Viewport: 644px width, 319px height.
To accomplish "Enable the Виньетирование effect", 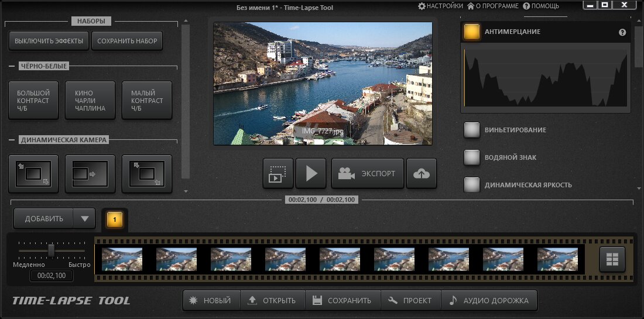I will pos(472,130).
